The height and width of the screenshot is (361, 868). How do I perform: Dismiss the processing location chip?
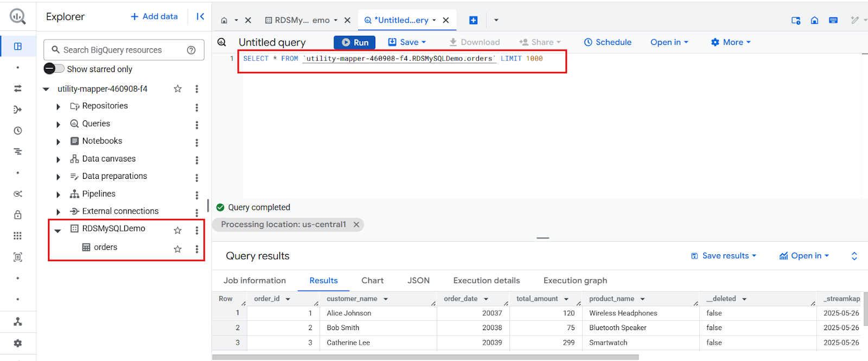pos(356,224)
